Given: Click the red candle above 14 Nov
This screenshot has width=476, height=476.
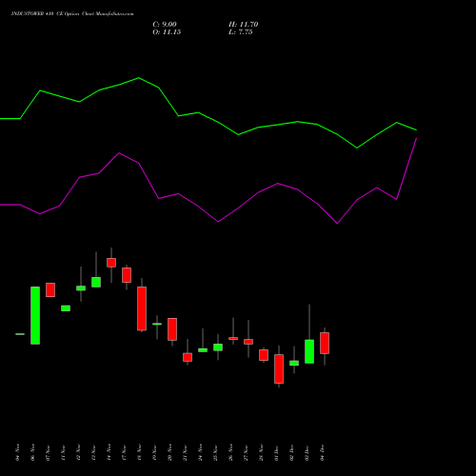Looking at the screenshot, I should coord(111,263).
